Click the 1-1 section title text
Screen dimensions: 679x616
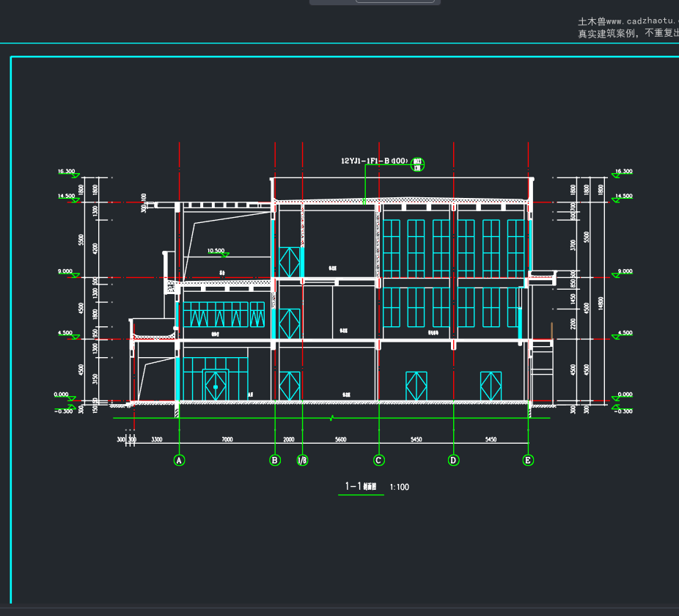click(x=361, y=486)
